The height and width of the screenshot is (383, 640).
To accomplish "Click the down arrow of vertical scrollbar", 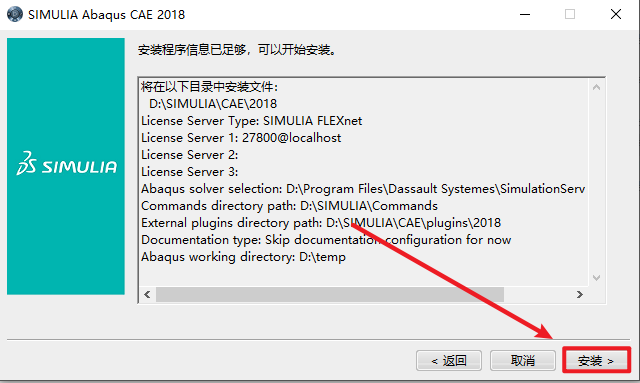I will (596, 278).
